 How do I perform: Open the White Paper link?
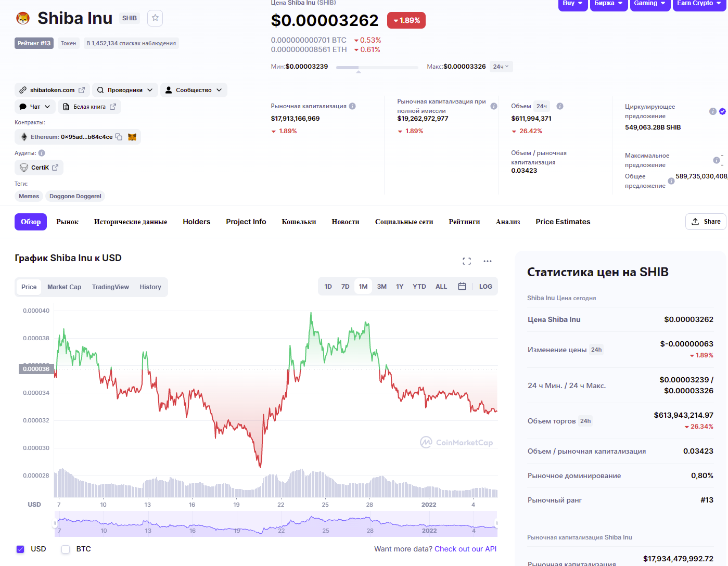pyautogui.click(x=90, y=107)
